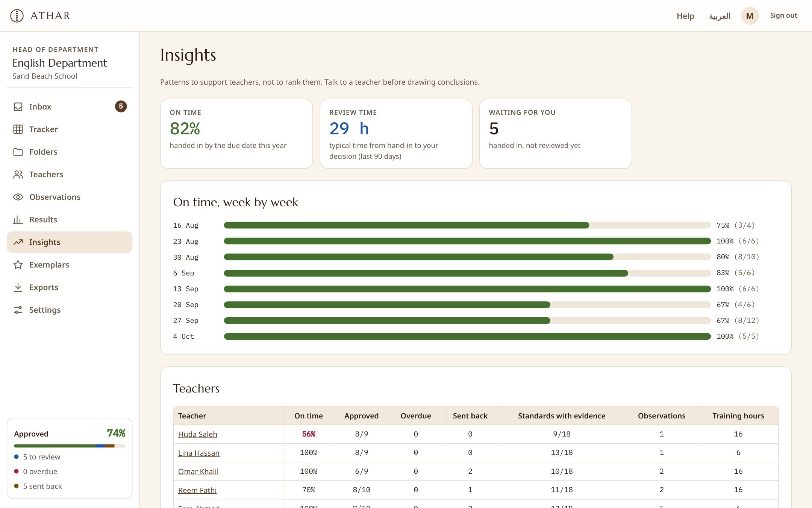Click the '83% (5/6)' label
Viewport: 812px width, 508px height.
(x=735, y=273)
